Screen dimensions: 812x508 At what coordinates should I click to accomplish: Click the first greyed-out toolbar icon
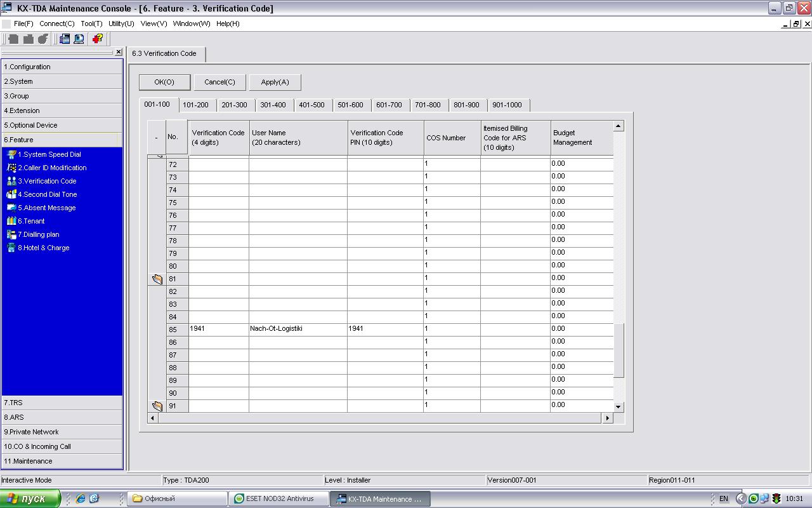[x=14, y=39]
